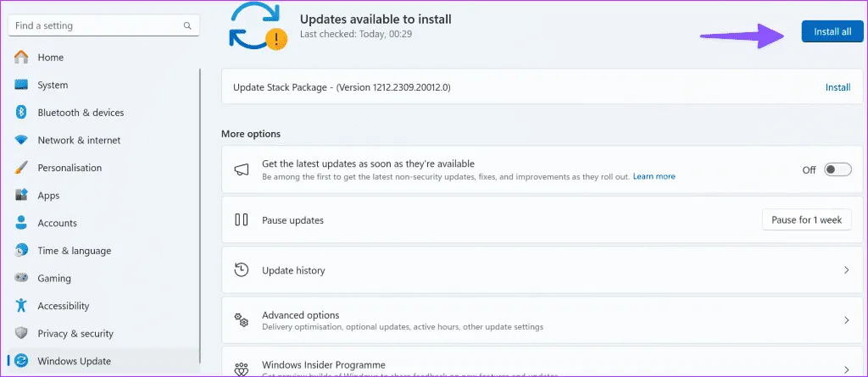Screen dimensions: 868x377
Task: Open Time & language settings
Action: point(74,251)
